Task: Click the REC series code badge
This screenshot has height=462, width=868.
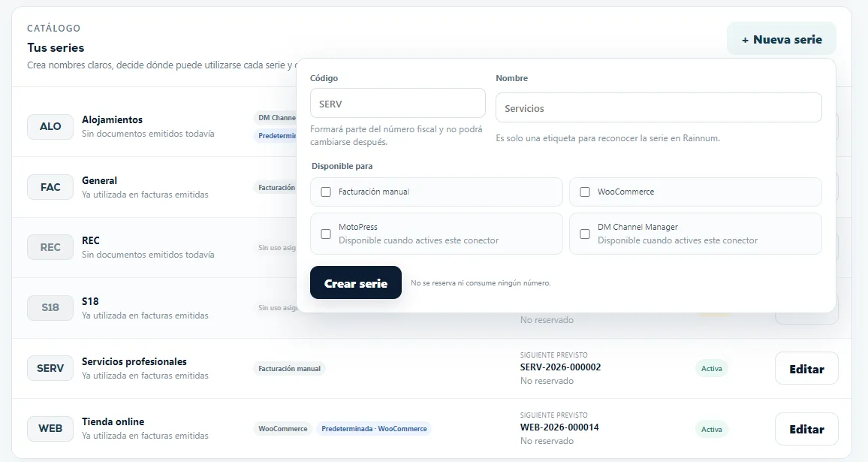Action: (x=50, y=247)
